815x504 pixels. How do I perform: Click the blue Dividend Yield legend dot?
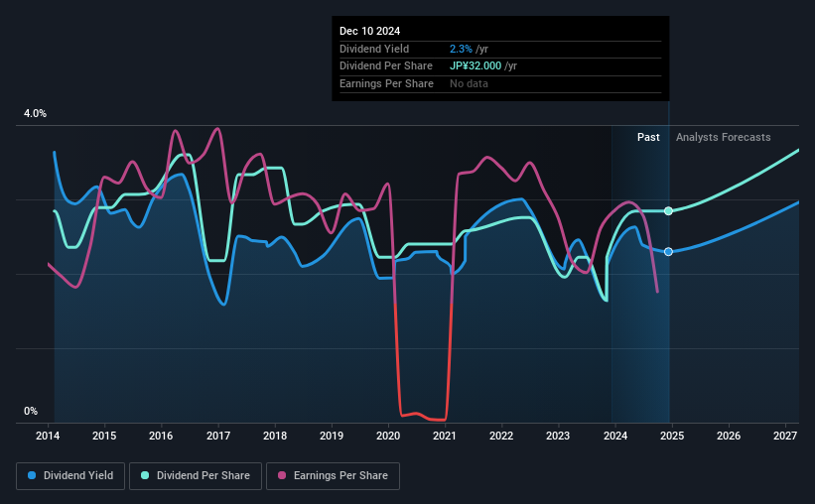pos(32,475)
